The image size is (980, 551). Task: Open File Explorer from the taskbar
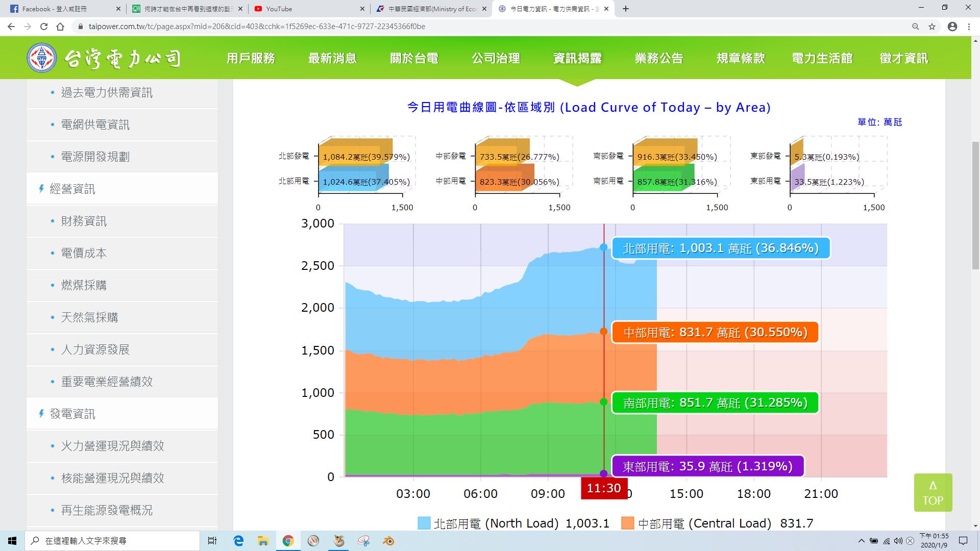click(x=263, y=541)
